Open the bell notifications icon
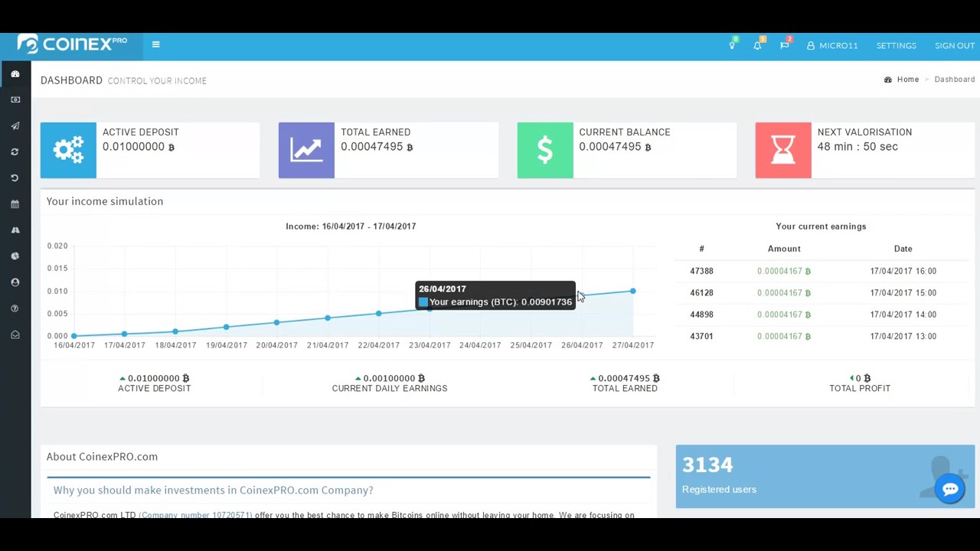980x551 pixels. 757,45
